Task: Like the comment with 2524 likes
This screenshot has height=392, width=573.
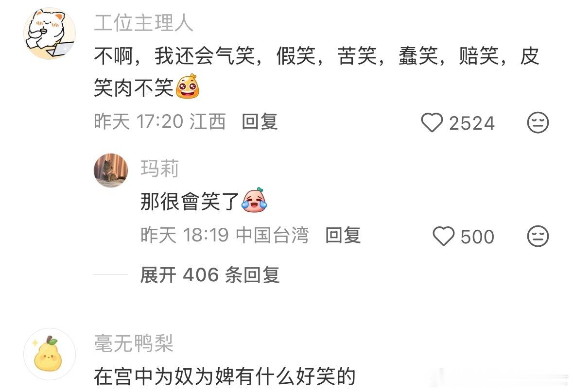Action: tap(432, 122)
